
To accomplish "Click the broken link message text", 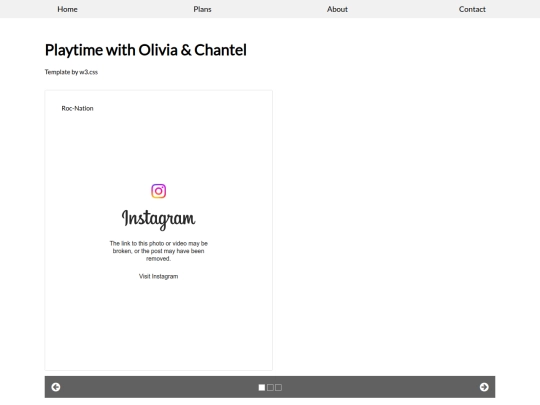I will 158,251.
